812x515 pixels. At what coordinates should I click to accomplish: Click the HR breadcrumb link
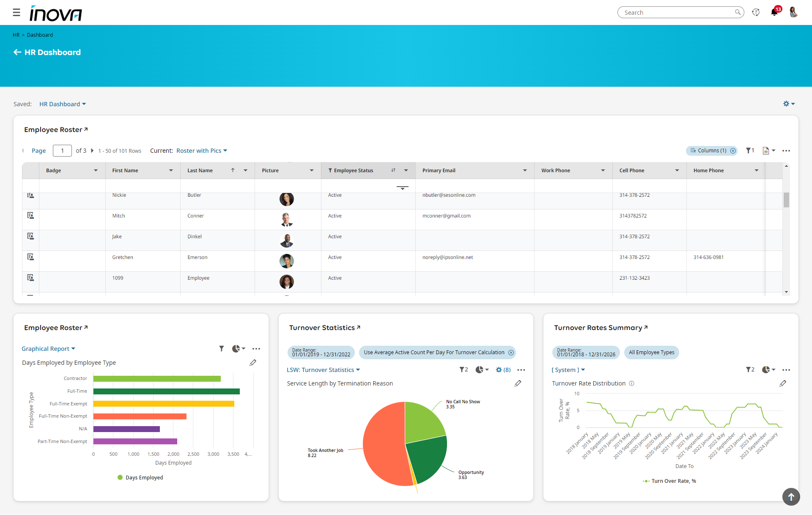16,35
